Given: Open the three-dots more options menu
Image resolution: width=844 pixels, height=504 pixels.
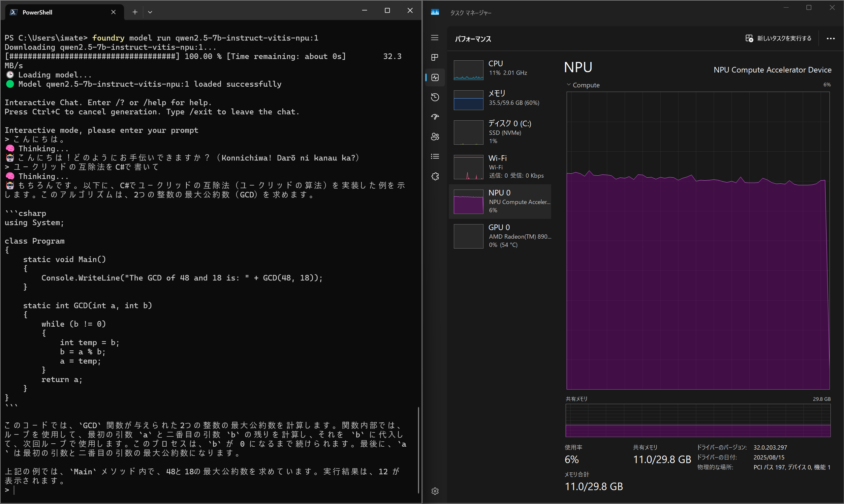Looking at the screenshot, I should [x=830, y=38].
